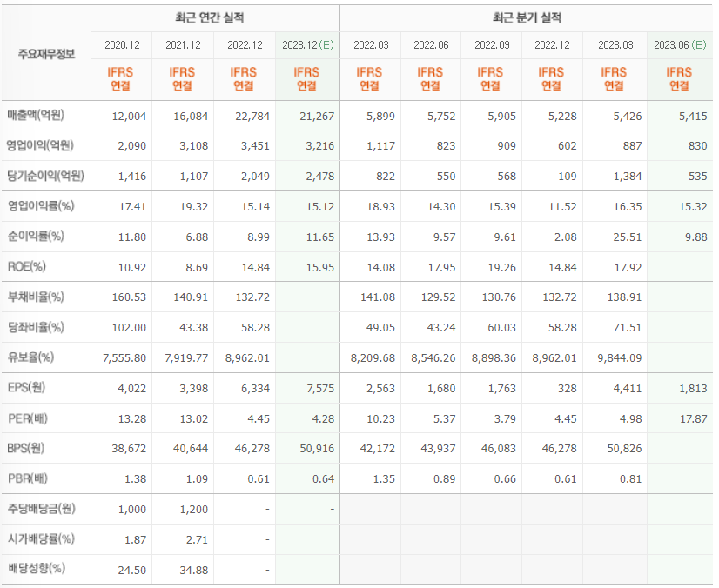Screen dimensions: 719x588
Task: Click the 7,575 estimated EPS value
Action: tap(320, 389)
